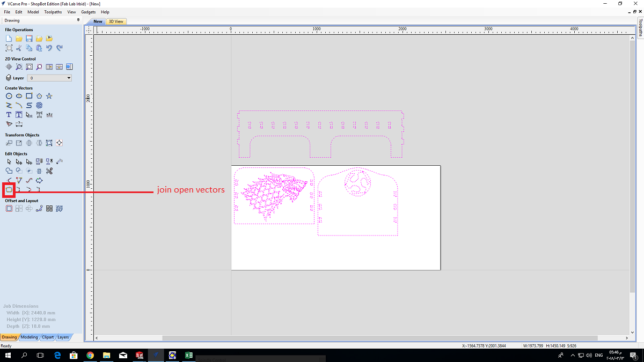Switch to the 3D View tab

click(116, 21)
